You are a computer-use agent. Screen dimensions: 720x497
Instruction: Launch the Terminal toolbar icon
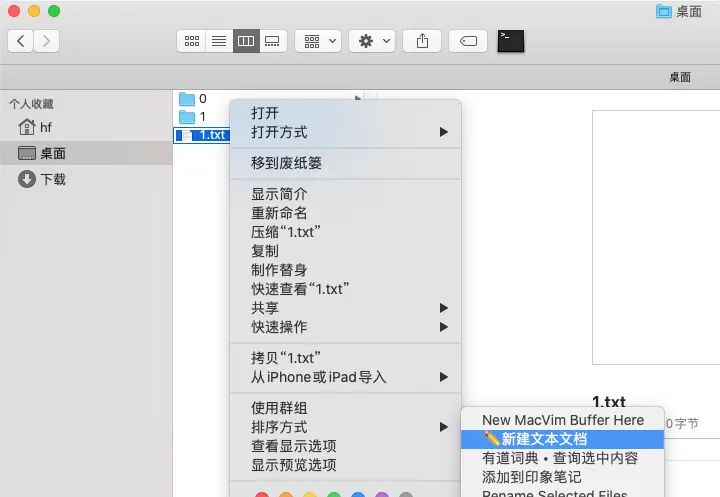click(x=511, y=41)
